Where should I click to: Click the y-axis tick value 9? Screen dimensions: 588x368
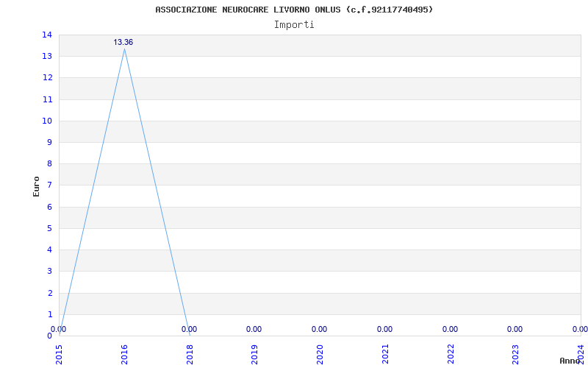50,142
